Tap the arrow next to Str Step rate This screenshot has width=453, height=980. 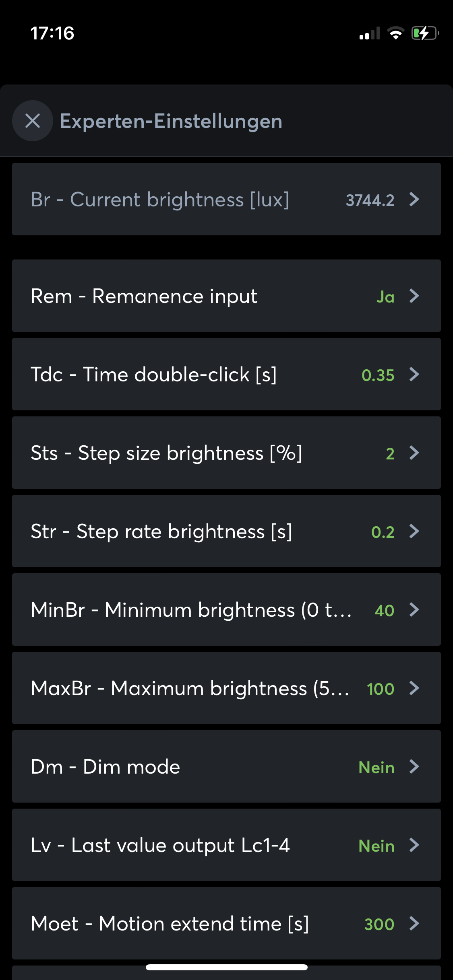[x=414, y=531]
